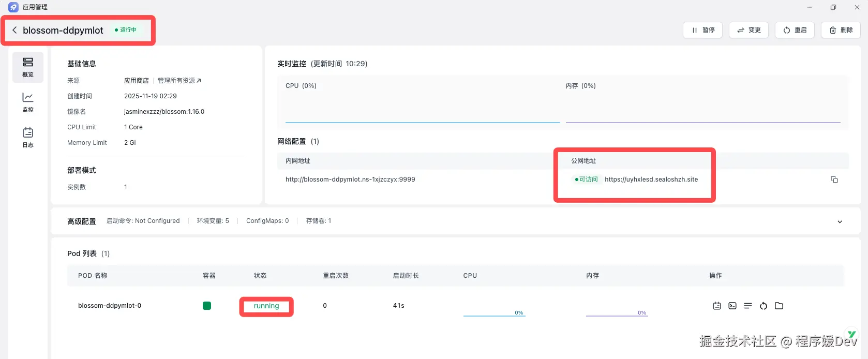Open the public URL uyhxlesd.sealoshzh.site
868x359 pixels.
[651, 179]
